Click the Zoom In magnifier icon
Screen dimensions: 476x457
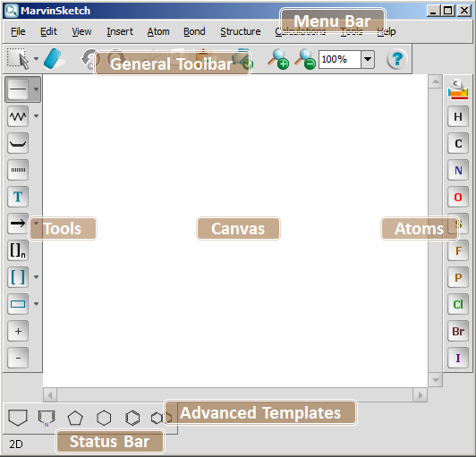[278, 59]
